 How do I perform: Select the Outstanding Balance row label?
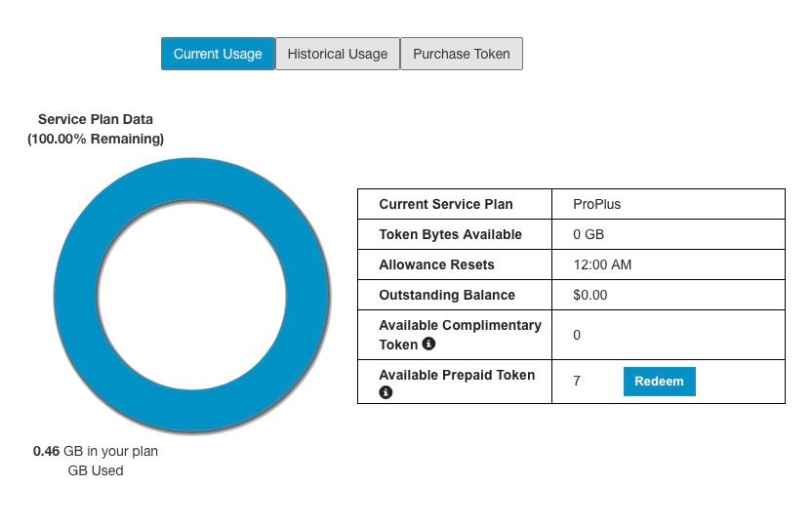click(x=447, y=295)
